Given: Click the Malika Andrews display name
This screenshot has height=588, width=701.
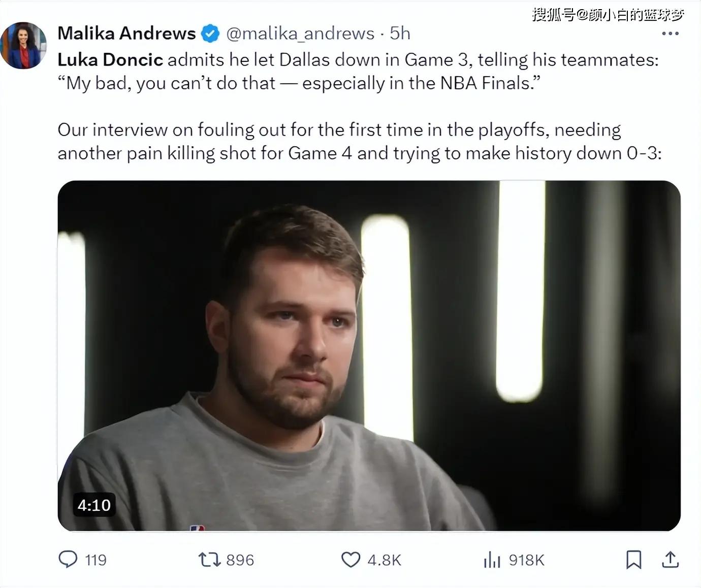Looking at the screenshot, I should coord(126,34).
